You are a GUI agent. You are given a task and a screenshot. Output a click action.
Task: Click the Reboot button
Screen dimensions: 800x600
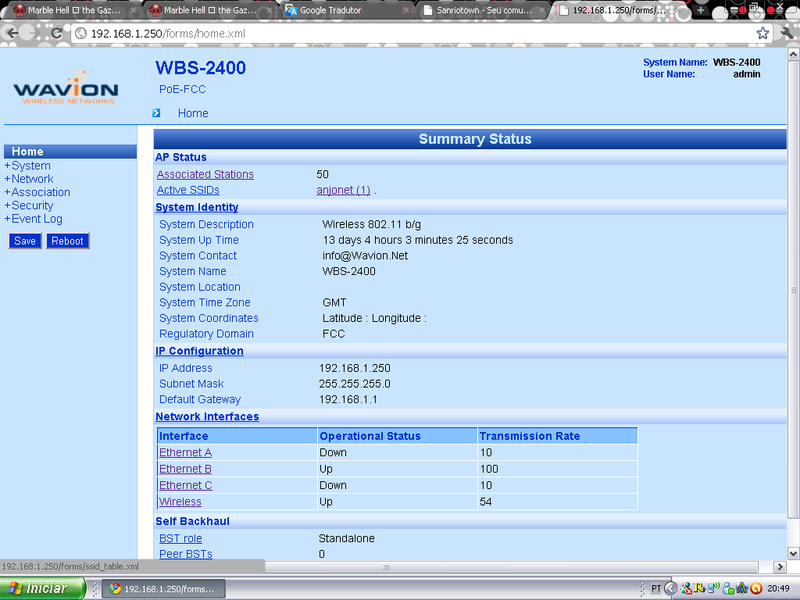(68, 241)
